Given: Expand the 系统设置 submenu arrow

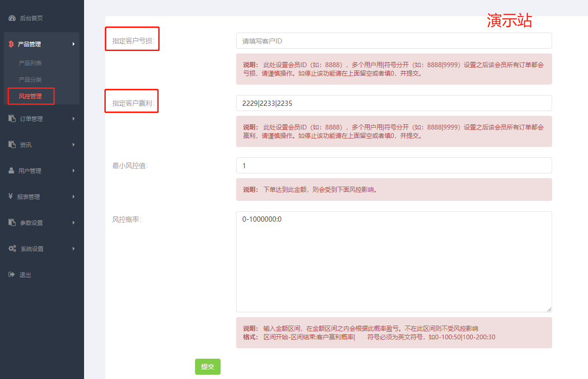Looking at the screenshot, I should [73, 249].
